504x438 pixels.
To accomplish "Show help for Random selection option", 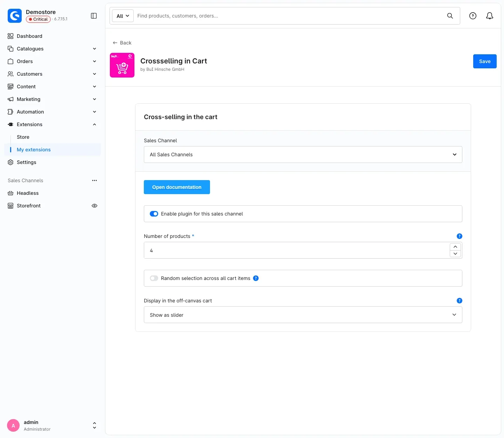I will [256, 278].
